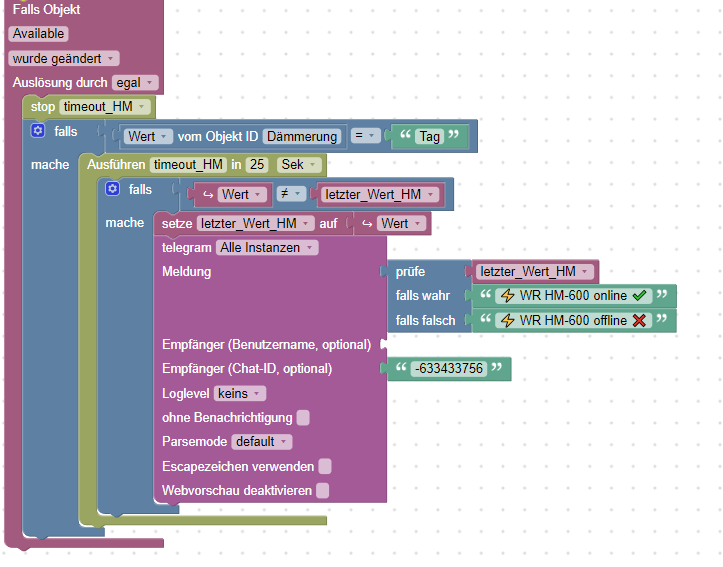This screenshot has width=723, height=567.
Task: Open letzter_Wert_HM dropdown in comparison block
Action: [x=380, y=195]
